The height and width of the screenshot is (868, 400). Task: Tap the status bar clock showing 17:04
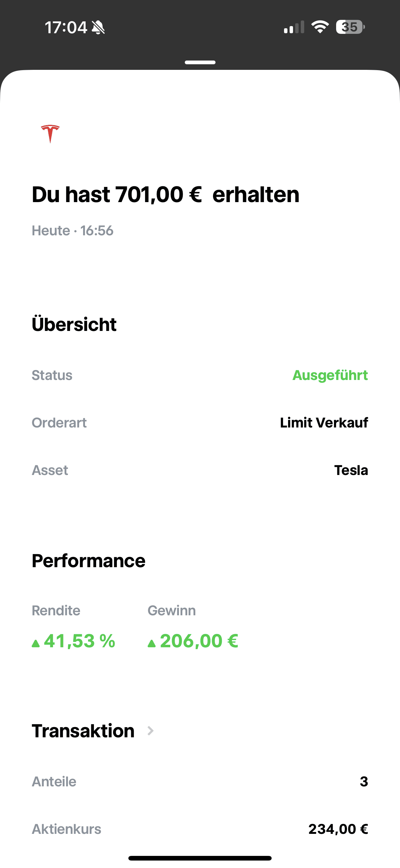(66, 27)
